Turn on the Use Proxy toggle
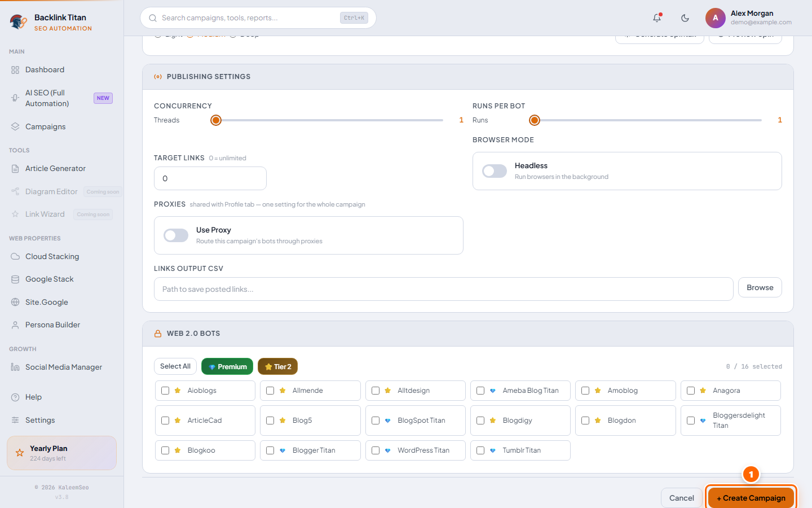The image size is (812, 508). pos(176,235)
